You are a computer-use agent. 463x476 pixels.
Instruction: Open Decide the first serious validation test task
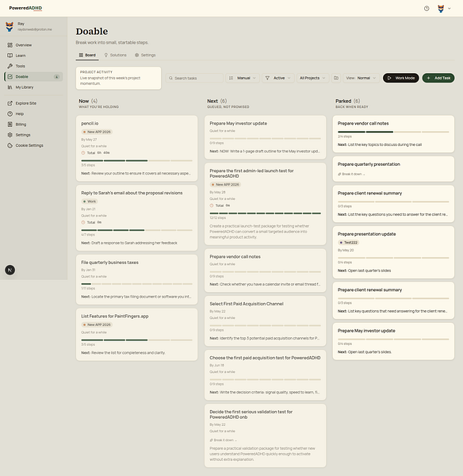click(x=251, y=414)
